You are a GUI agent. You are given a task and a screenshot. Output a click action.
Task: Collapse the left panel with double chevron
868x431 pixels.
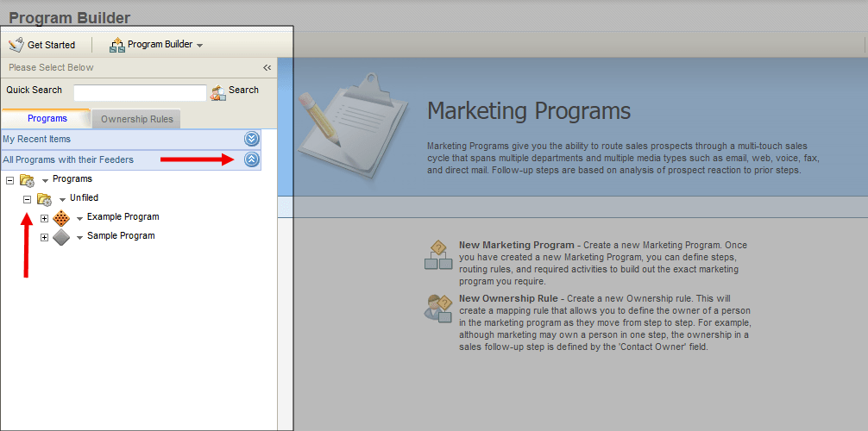point(267,67)
